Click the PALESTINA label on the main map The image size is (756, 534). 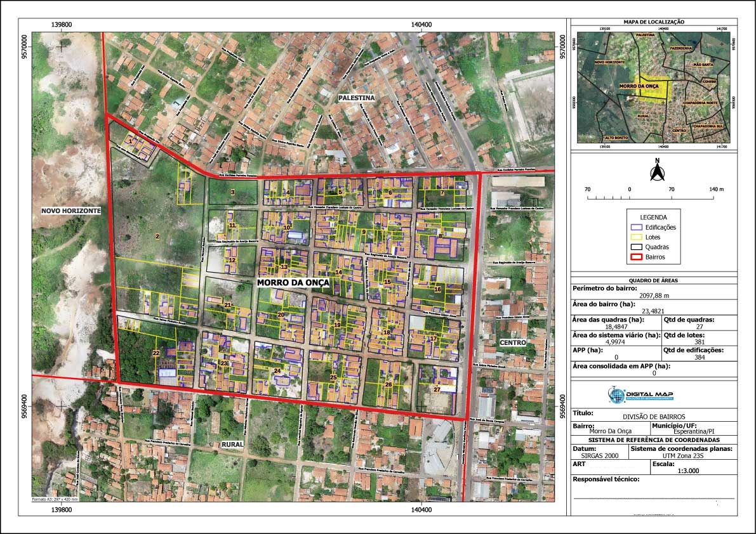coord(356,98)
